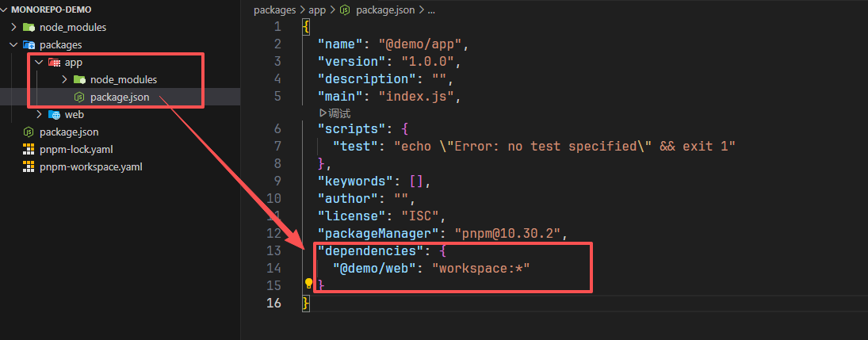Expand the web folder chevron
Viewport: 868px width, 340px height.
(39, 115)
